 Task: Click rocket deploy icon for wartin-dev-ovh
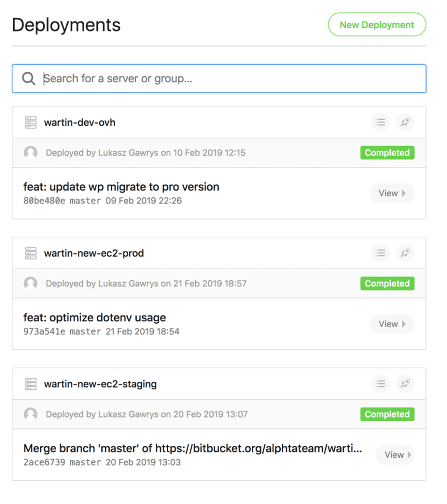pos(405,122)
